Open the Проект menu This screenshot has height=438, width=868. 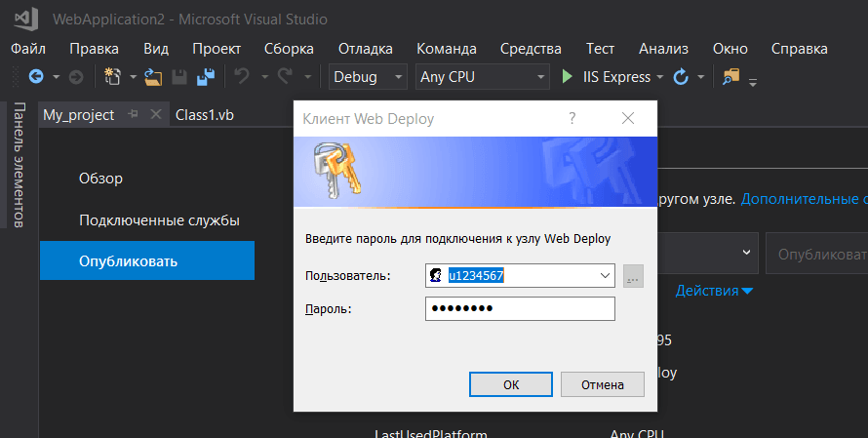point(217,49)
